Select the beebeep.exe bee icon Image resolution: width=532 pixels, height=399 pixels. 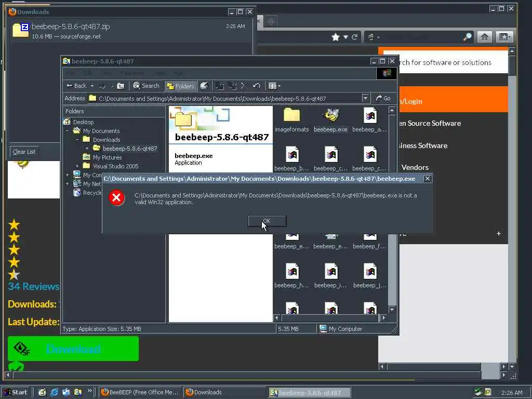pyautogui.click(x=330, y=115)
